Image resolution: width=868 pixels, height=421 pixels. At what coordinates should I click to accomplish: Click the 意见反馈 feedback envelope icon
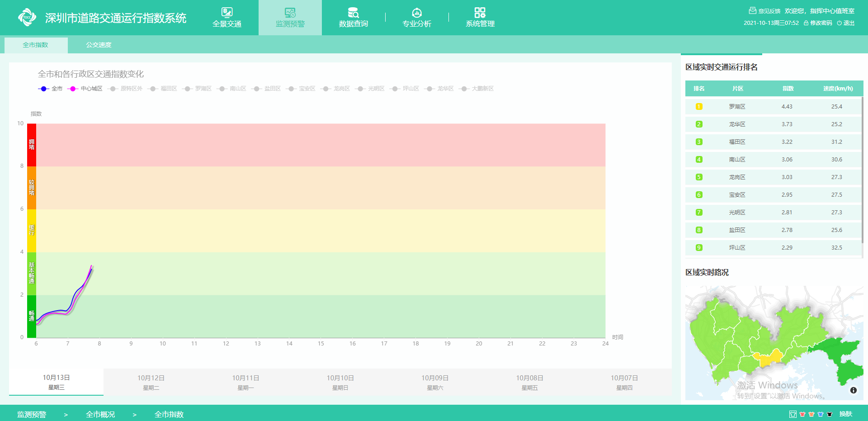coord(752,10)
